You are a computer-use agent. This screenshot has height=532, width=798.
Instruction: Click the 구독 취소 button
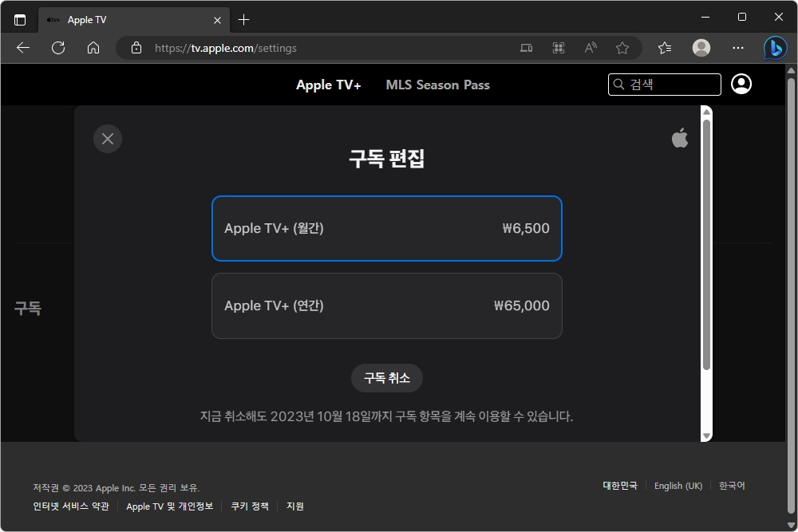click(x=387, y=378)
